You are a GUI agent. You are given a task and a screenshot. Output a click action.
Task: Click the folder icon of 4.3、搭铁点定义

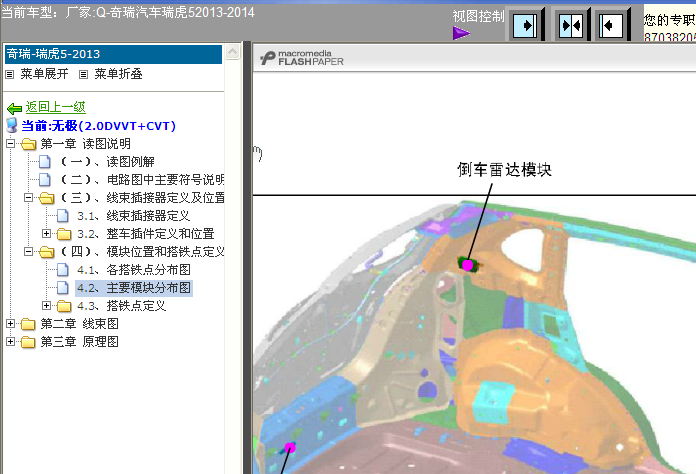point(64,306)
